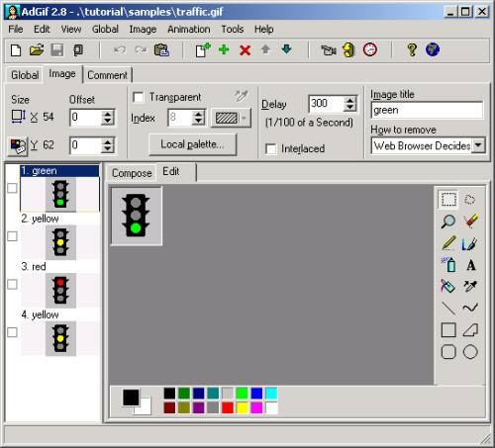Switch to the Global tab
495x448 pixels.
pos(25,75)
